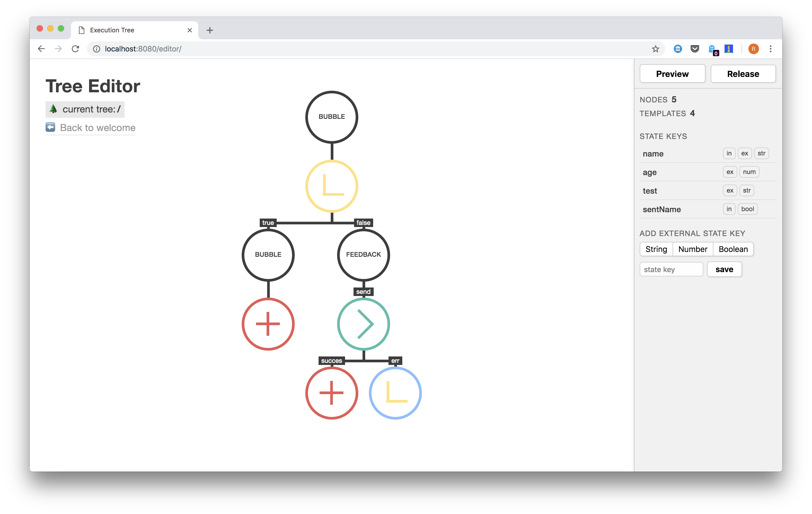The height and width of the screenshot is (514, 812).
Task: Select Number external state type
Action: click(692, 249)
